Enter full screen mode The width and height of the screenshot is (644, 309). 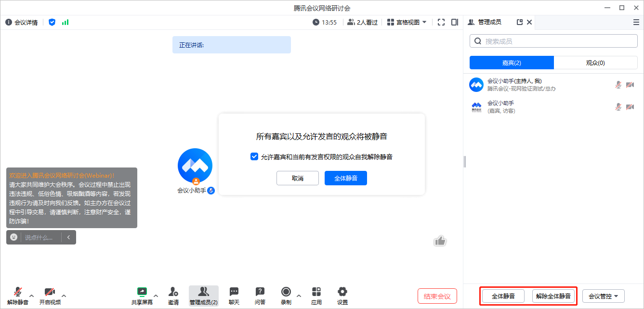pyautogui.click(x=441, y=22)
